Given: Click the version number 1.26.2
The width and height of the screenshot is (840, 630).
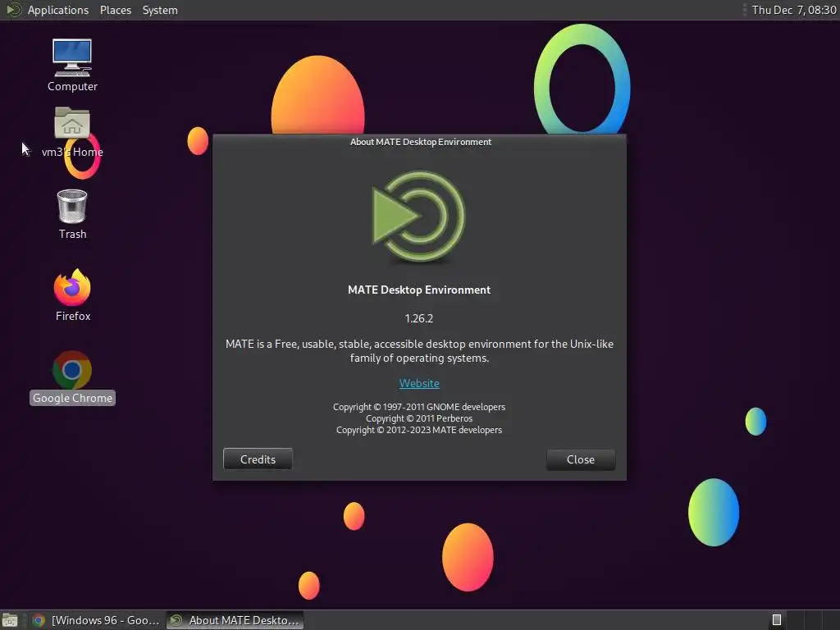Looking at the screenshot, I should pos(419,318).
